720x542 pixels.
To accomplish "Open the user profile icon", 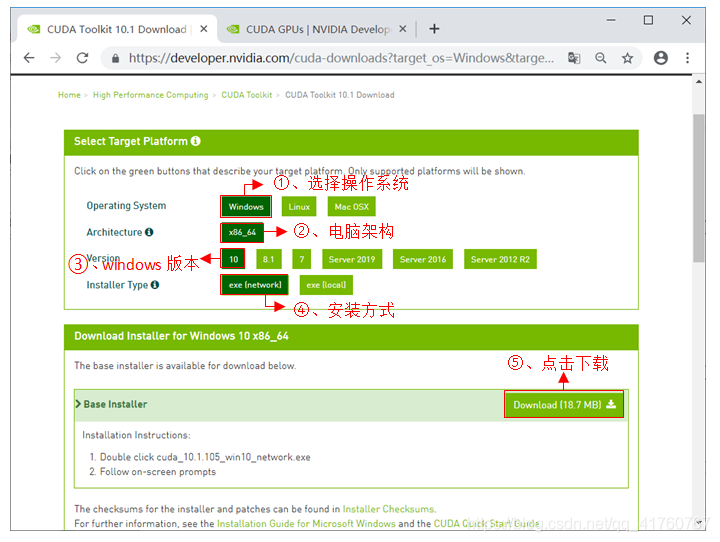I will [661, 58].
